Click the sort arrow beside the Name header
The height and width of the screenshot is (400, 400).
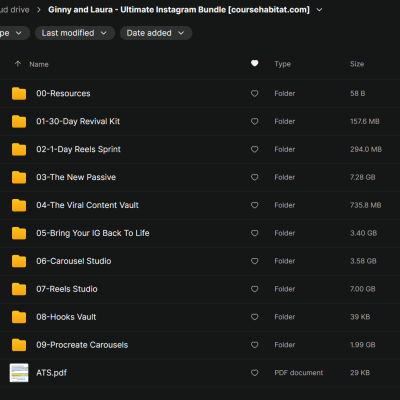[18, 64]
